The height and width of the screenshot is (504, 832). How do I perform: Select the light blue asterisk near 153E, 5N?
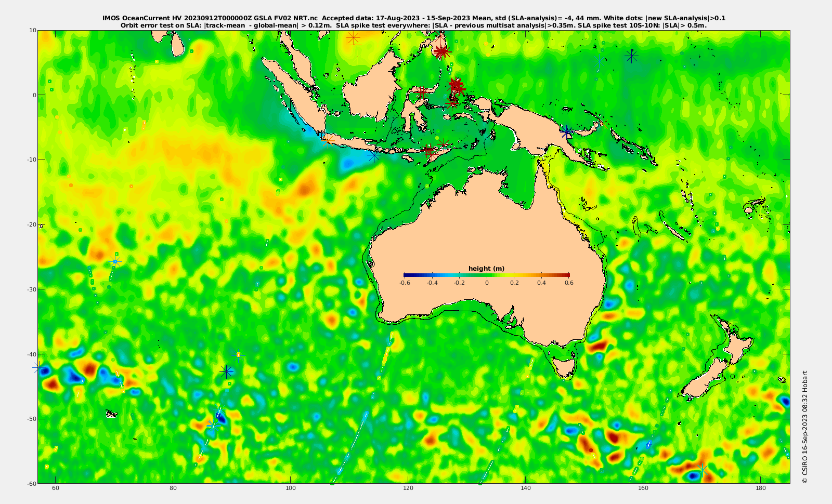(600, 61)
